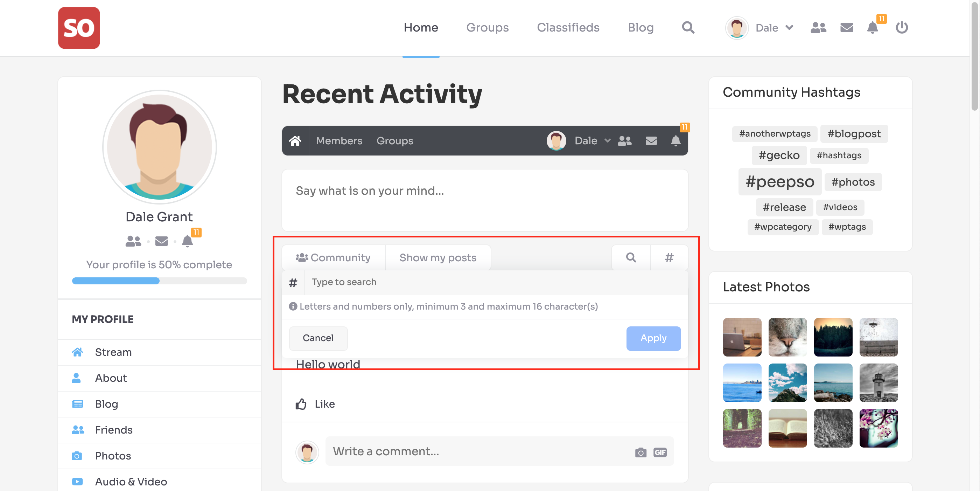Click friends icon under Dale Grant name
Viewport: 980px width, 491px height.
pos(133,241)
